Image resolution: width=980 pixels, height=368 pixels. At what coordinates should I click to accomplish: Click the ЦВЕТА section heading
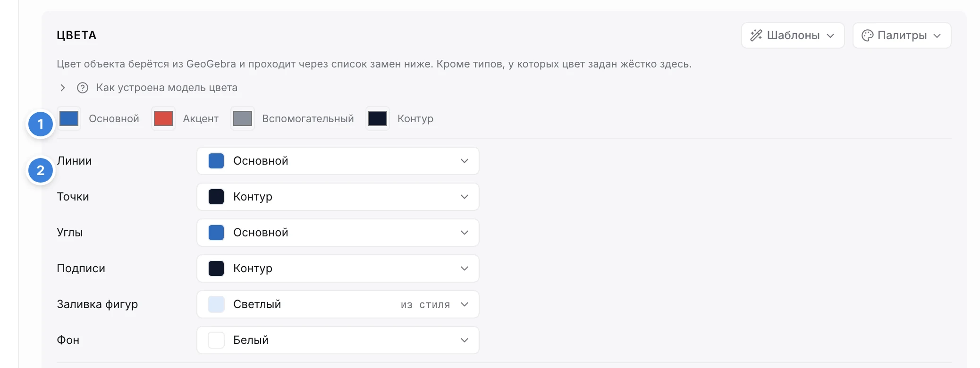(76, 35)
